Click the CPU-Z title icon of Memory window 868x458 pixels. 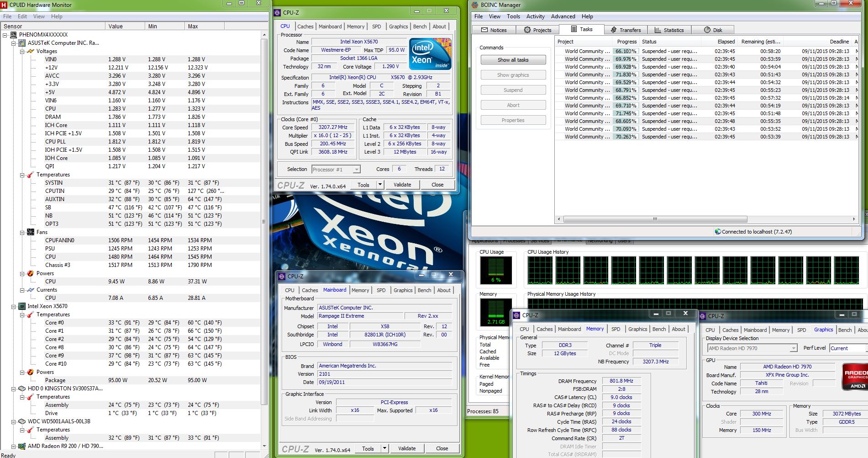[x=516, y=315]
